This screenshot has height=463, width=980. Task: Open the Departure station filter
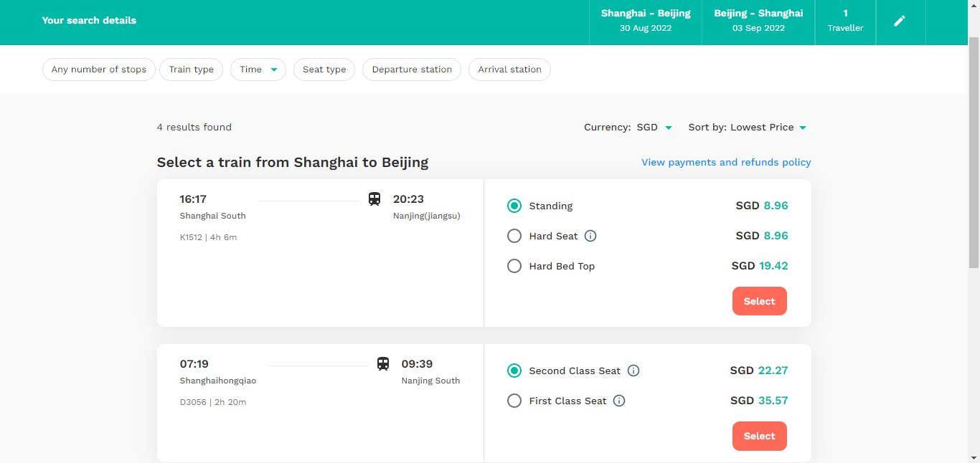click(412, 70)
